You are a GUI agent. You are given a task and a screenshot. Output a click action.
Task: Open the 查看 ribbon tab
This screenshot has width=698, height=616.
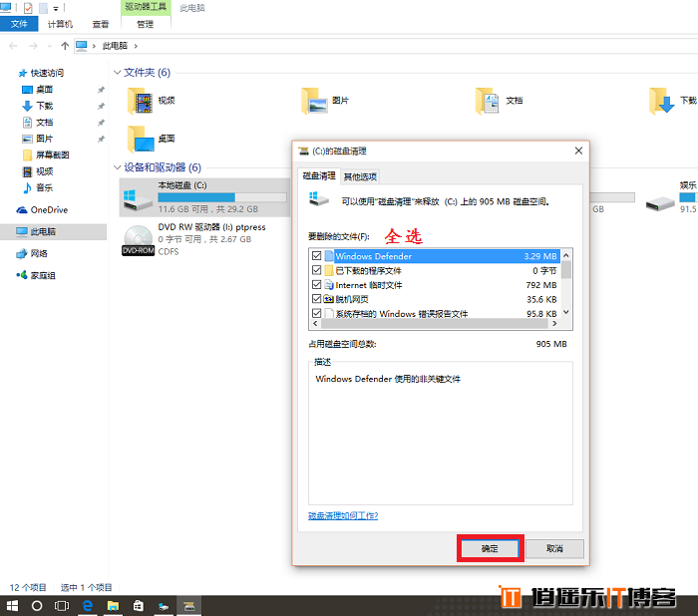click(x=101, y=24)
